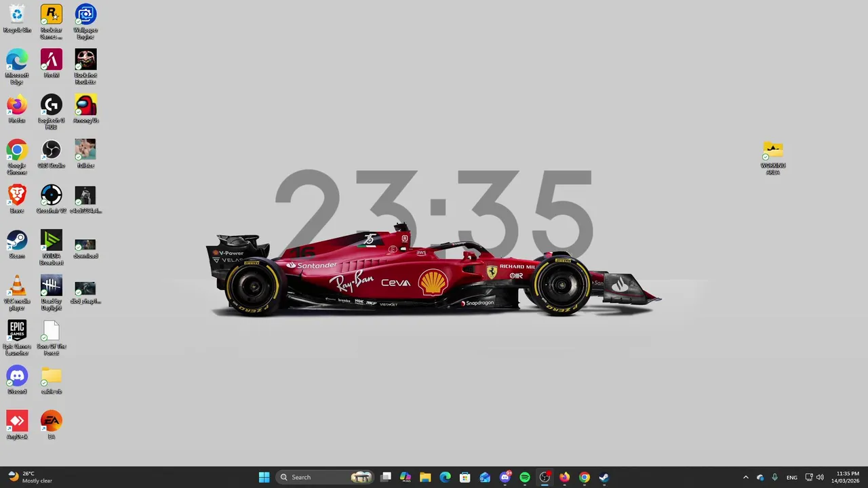Select the EA app desktop icon

(51, 425)
